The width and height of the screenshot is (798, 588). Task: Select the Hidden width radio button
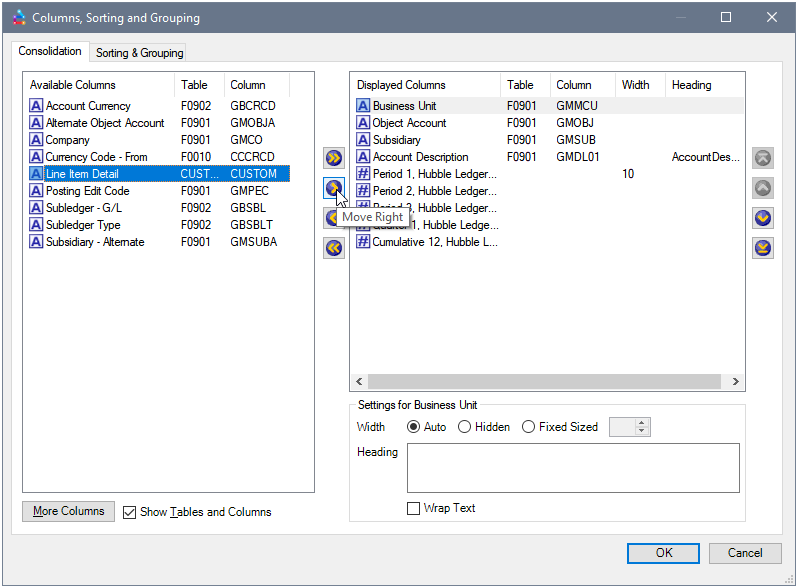click(465, 427)
